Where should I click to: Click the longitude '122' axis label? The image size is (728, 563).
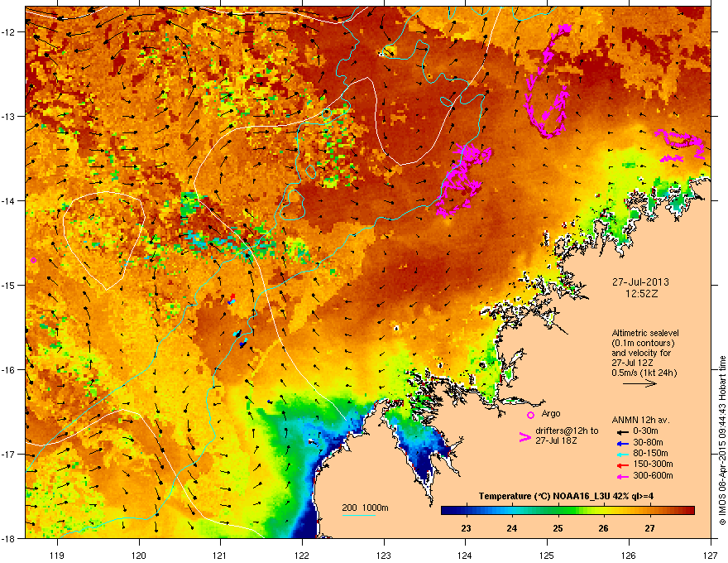pos(302,555)
